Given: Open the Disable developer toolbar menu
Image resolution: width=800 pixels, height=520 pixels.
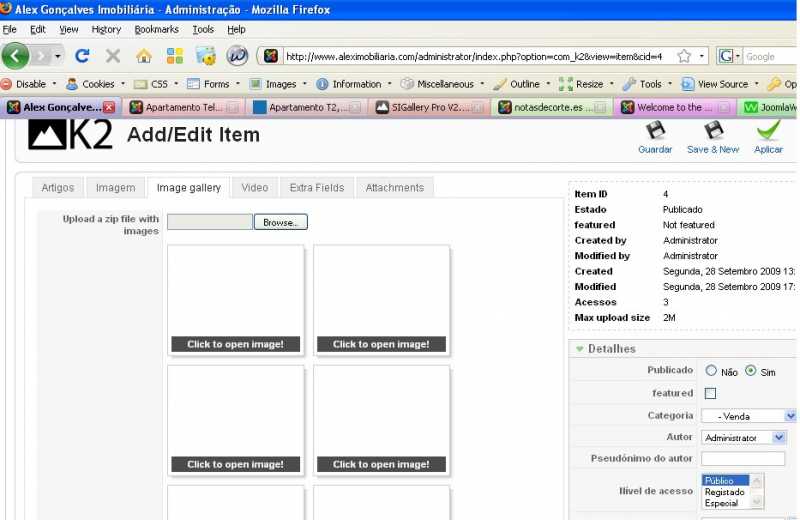Looking at the screenshot, I should coord(29,84).
